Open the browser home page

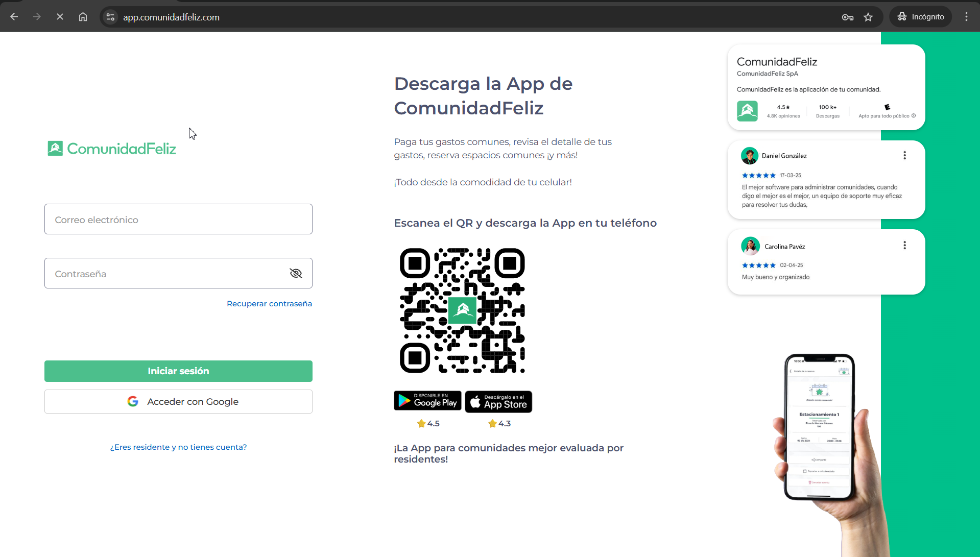point(83,17)
